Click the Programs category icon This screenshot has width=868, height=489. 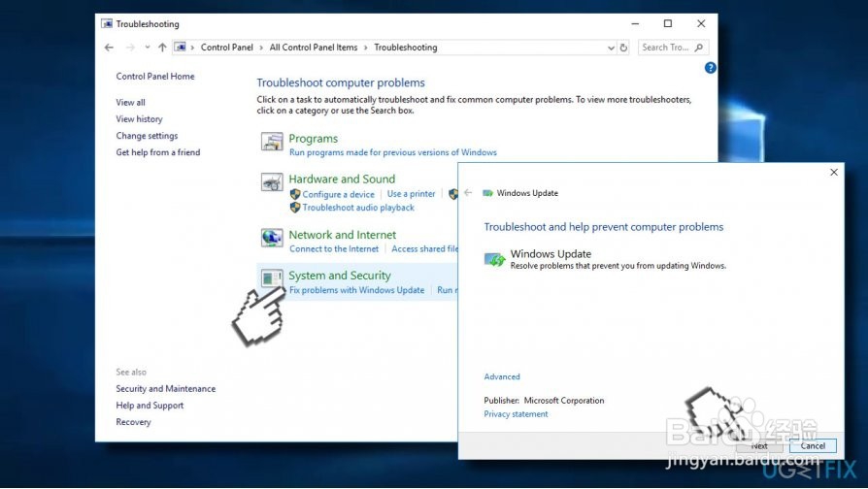coord(272,142)
